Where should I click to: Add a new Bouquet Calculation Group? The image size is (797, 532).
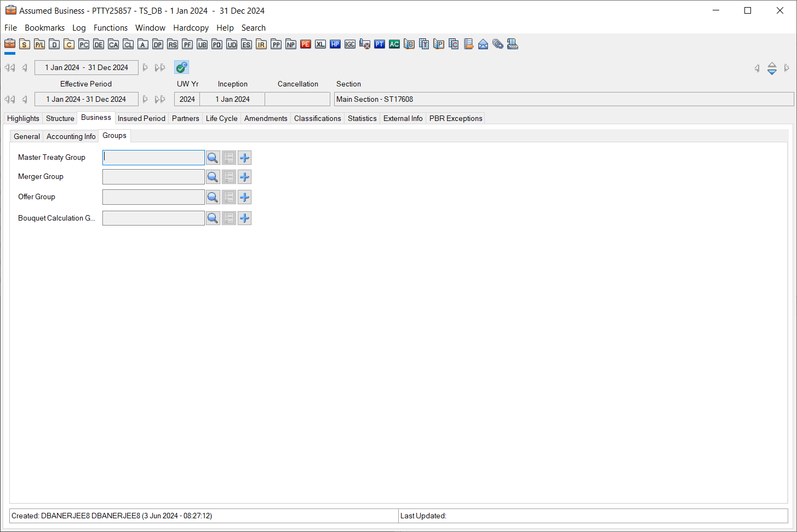(245, 218)
